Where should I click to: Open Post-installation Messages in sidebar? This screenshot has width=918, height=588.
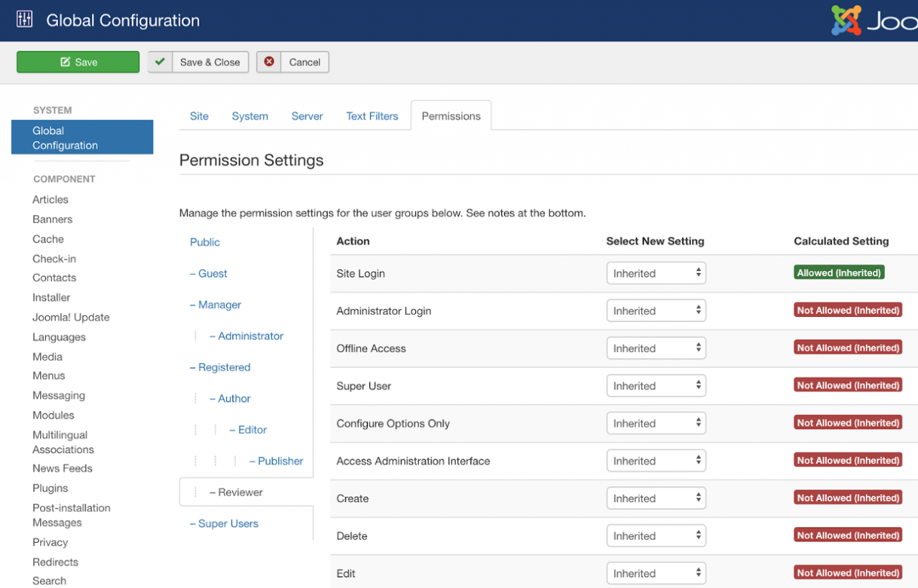pyautogui.click(x=72, y=515)
